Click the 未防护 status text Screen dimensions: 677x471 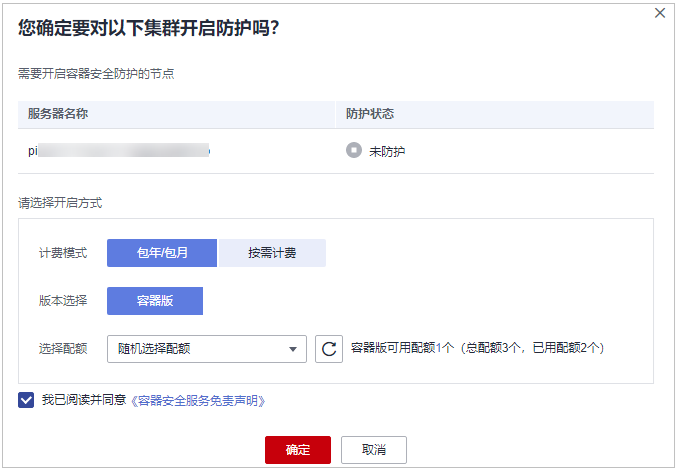pyautogui.click(x=387, y=152)
